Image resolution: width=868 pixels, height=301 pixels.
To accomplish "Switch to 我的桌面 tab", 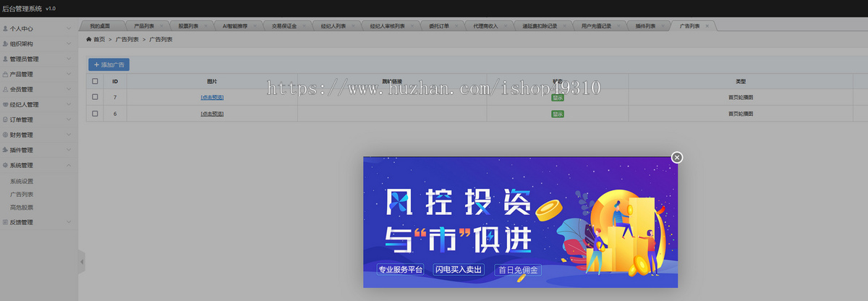I will pos(100,25).
